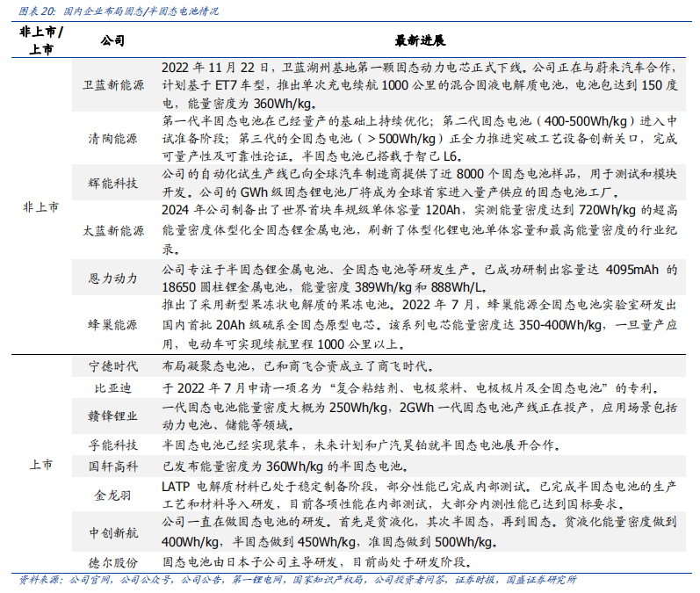Screen dimensions: 700x593
Task: Click 清陶能源 progress text mentioning 智己L6
Action: (420, 139)
